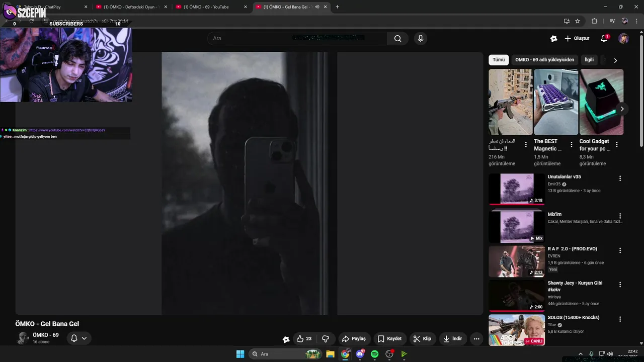Open the browser extensions puzzle icon
This screenshot has height=362, width=644.
[x=594, y=21]
